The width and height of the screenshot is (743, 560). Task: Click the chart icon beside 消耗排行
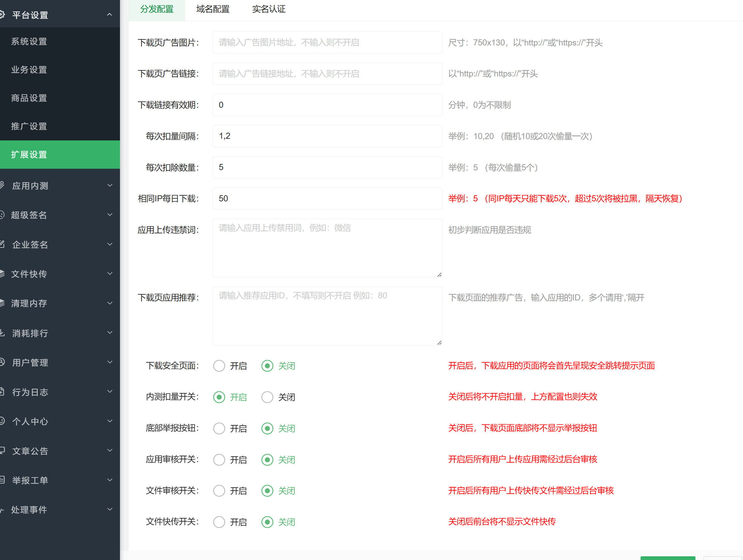click(2, 332)
